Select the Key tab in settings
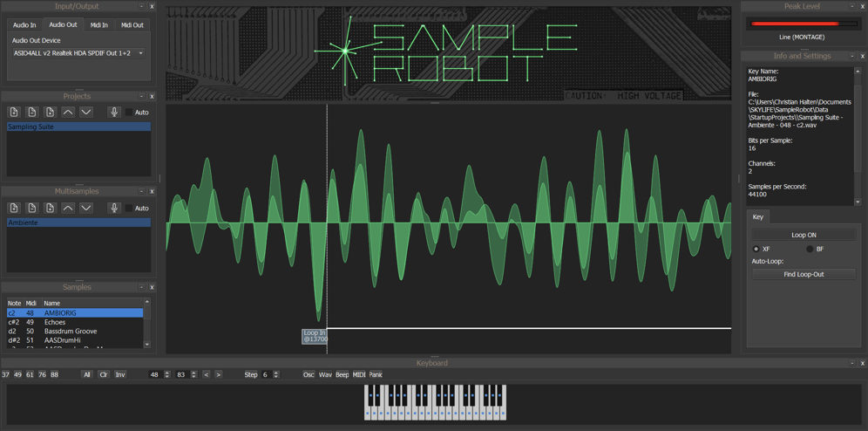 point(758,216)
